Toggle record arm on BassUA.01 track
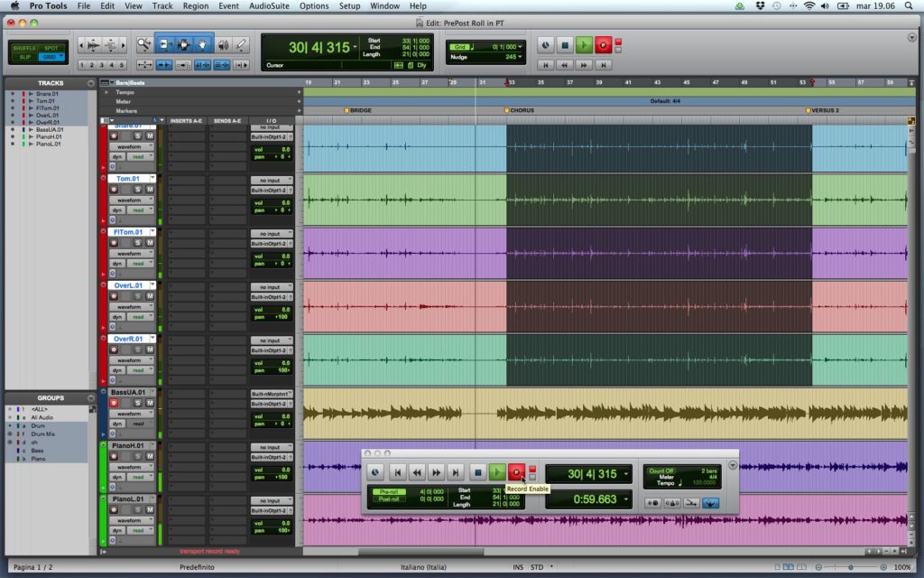The image size is (924, 578). pyautogui.click(x=115, y=403)
